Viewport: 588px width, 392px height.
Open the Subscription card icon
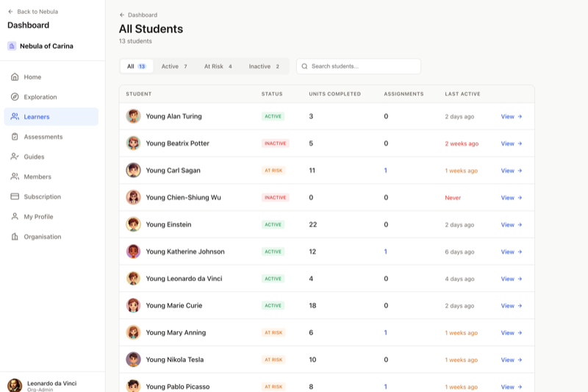click(15, 196)
